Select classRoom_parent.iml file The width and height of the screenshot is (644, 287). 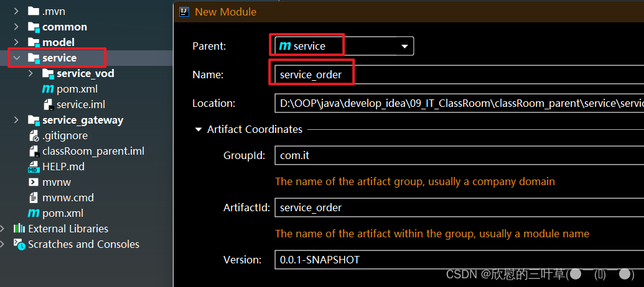(93, 152)
